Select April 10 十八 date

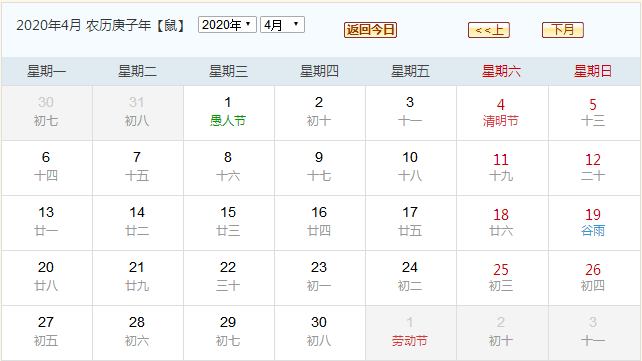(411, 168)
